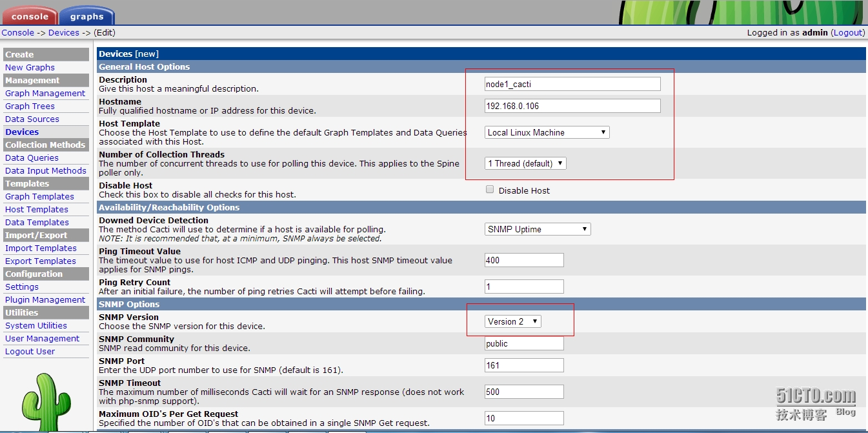Click the Ping Retry Count field

(x=524, y=287)
